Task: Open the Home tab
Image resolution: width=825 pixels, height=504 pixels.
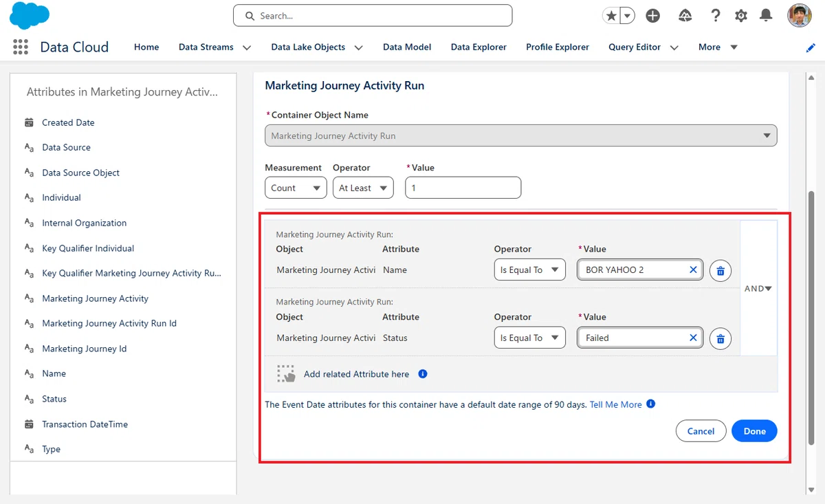Action: pyautogui.click(x=146, y=47)
